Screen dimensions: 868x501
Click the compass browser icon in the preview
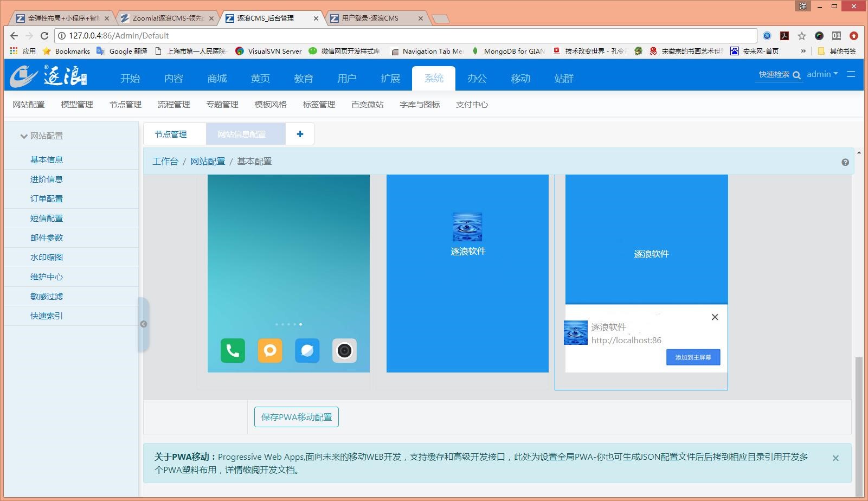click(x=307, y=351)
